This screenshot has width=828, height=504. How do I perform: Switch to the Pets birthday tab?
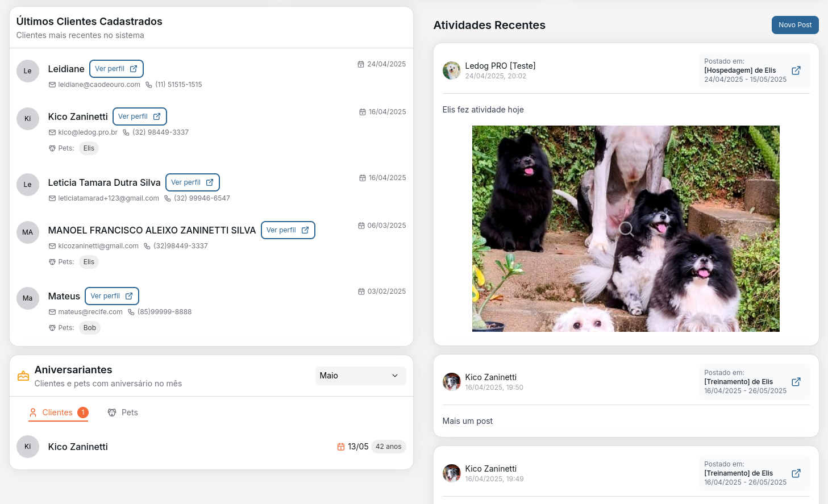[123, 413]
